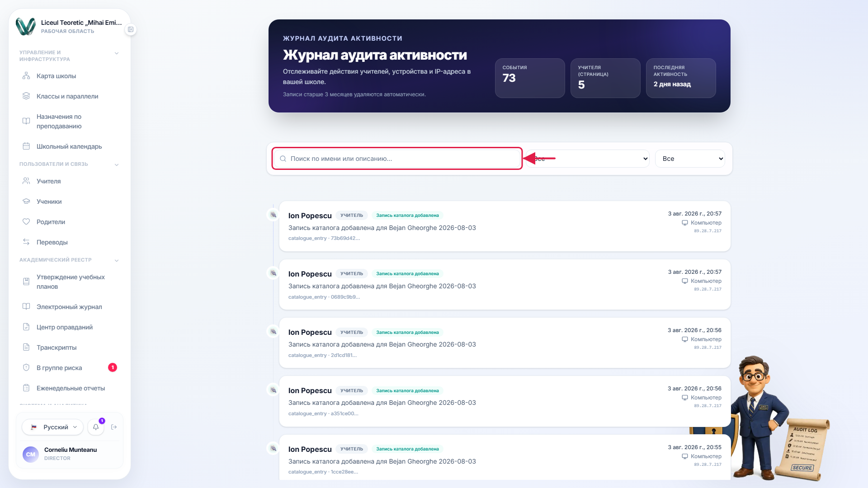
Task: Click Ion Popescu name in 2d1cd181 entry
Action: pyautogui.click(x=310, y=332)
